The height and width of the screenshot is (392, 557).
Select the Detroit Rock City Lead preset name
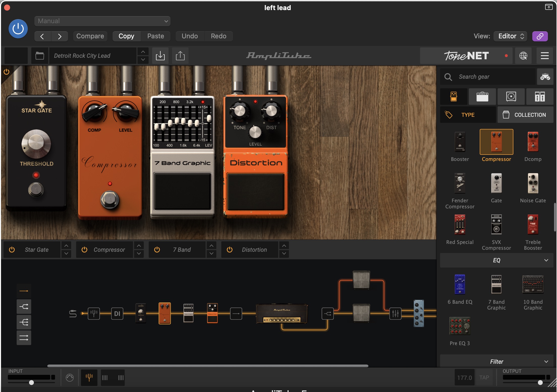coord(93,56)
